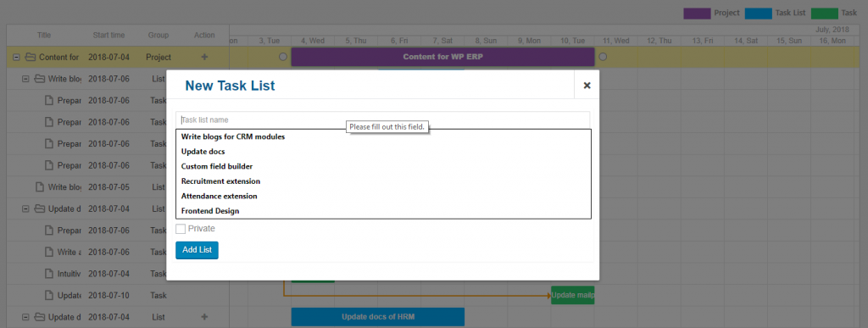Click the 'July, 2018' month label
Viewport: 868px width, 328px height.
point(832,30)
